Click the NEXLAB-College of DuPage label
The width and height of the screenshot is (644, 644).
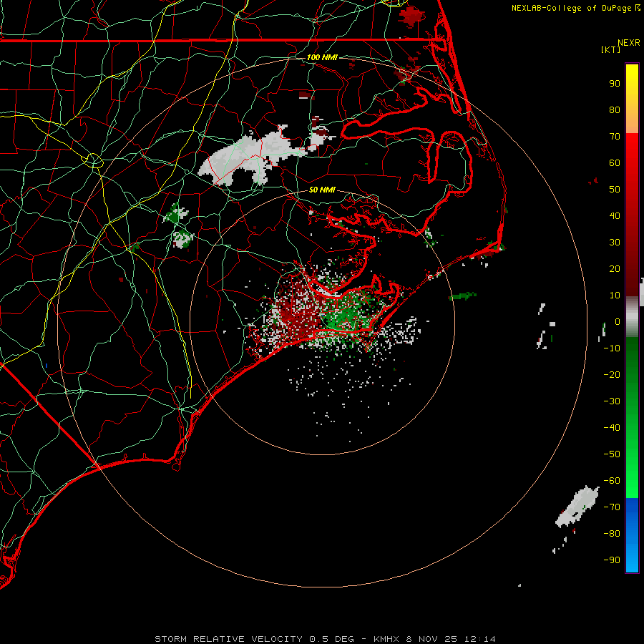click(x=576, y=8)
